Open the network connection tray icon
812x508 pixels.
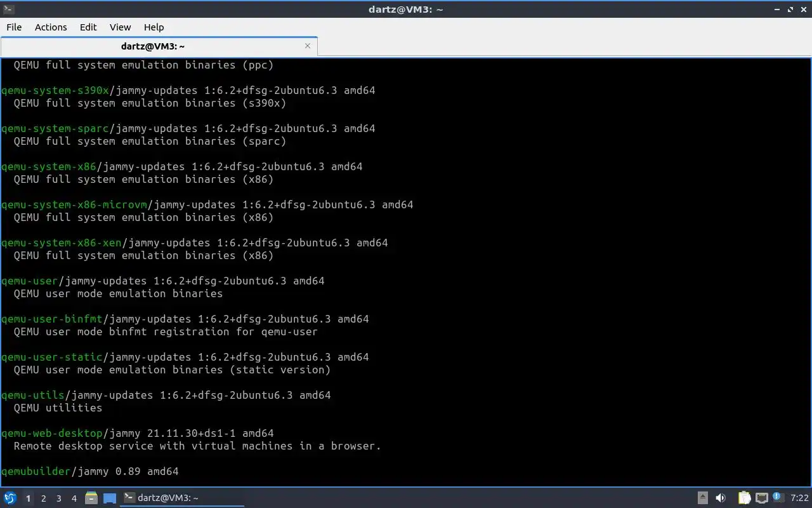[x=761, y=498]
